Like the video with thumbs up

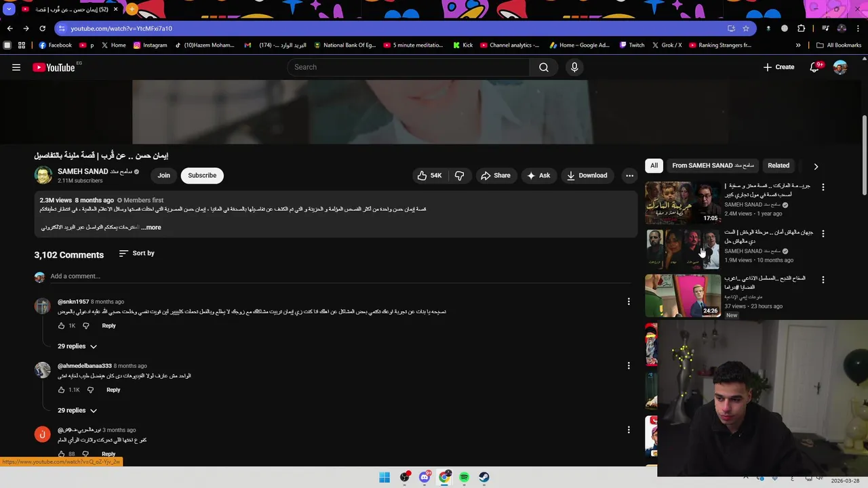tap(429, 176)
